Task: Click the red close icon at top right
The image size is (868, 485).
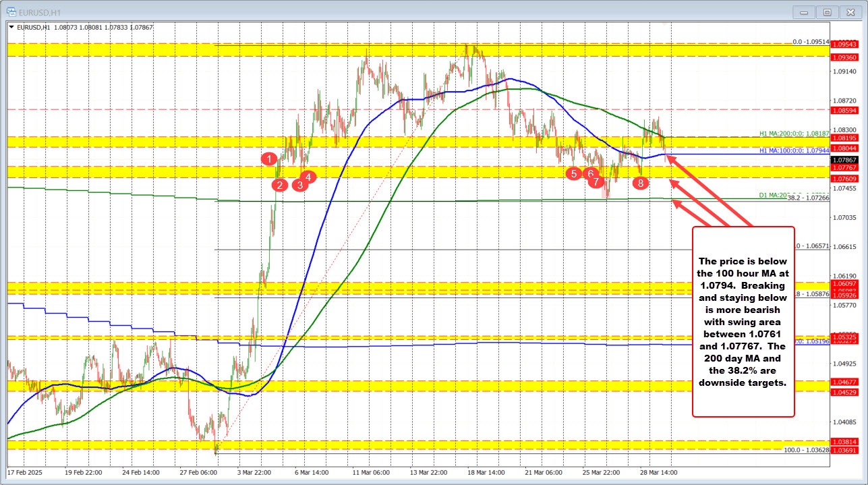Action: 851,11
